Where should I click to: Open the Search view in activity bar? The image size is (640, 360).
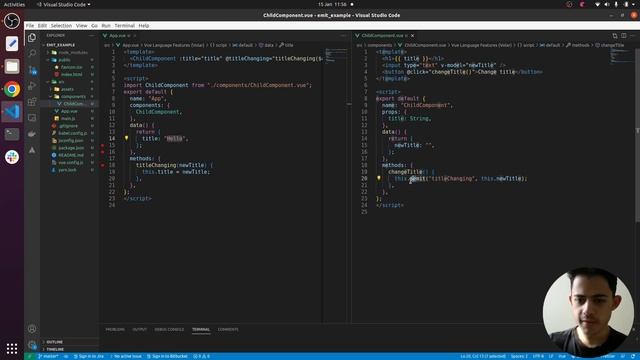coord(32,53)
